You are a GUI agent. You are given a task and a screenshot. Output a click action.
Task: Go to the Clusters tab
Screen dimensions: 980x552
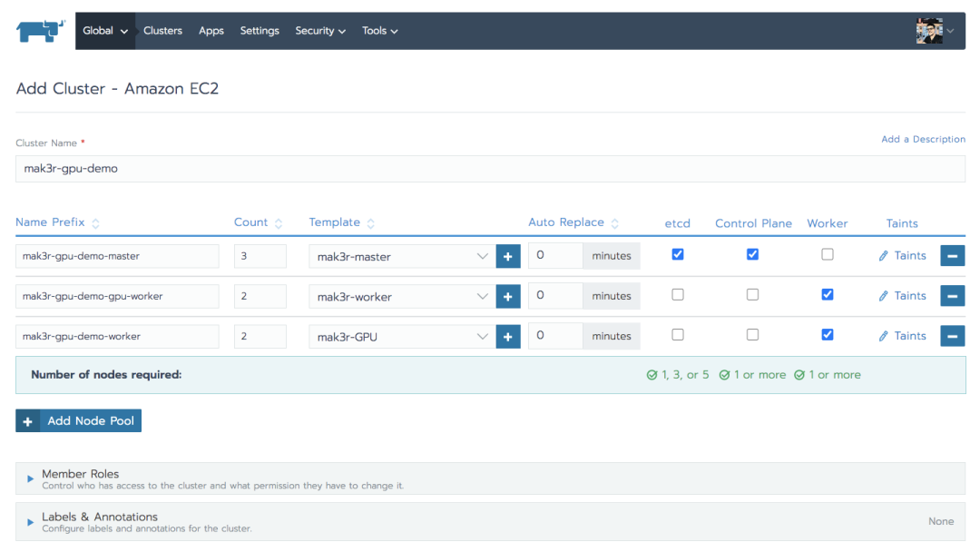162,31
